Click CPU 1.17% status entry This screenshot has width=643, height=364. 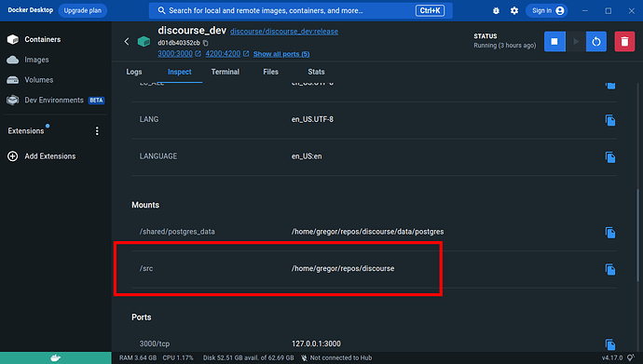pyautogui.click(x=178, y=357)
